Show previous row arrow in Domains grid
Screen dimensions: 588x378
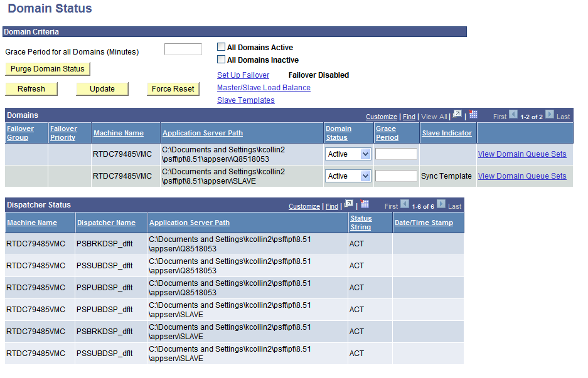click(513, 114)
